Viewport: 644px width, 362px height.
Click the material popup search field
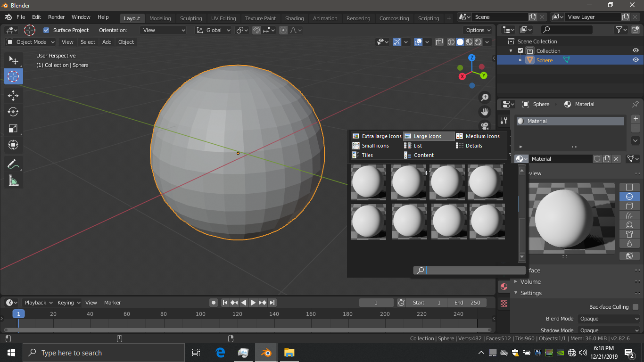[470, 271]
